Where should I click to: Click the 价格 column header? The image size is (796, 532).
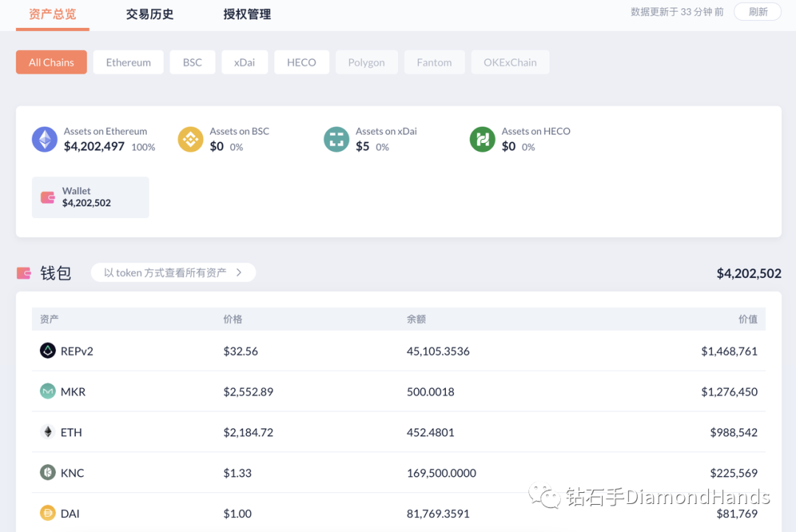[232, 319]
